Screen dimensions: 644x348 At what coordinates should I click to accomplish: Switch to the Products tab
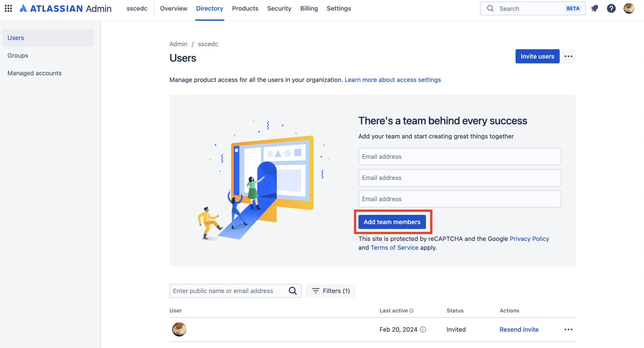pos(245,8)
